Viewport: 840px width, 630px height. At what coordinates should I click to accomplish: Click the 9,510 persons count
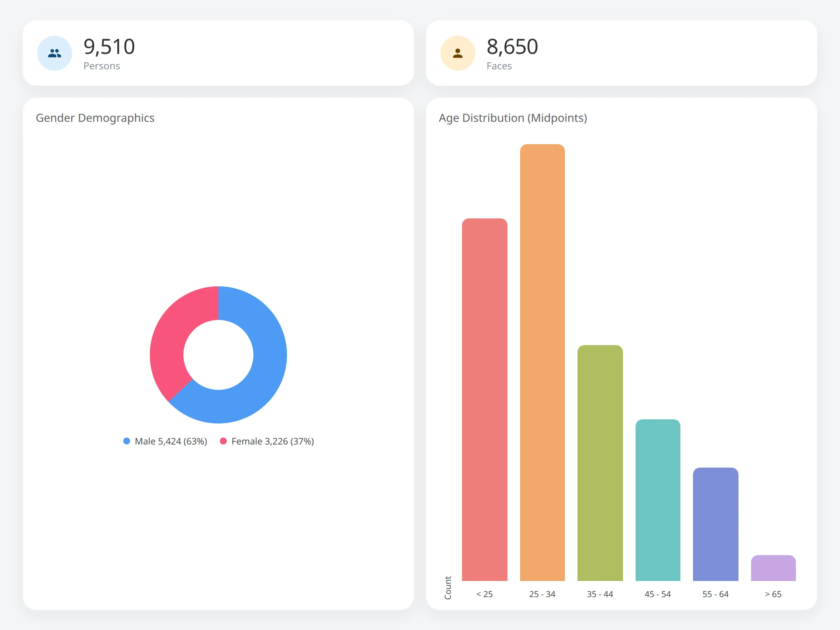109,47
